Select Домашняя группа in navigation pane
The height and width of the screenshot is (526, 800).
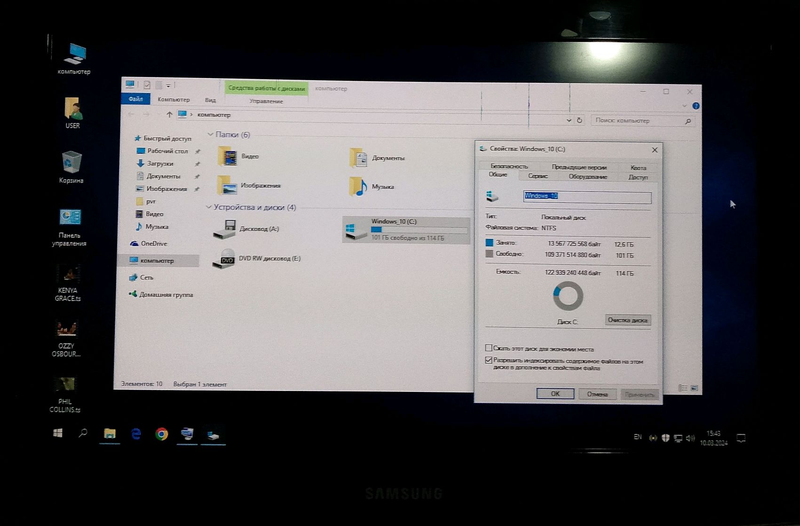pos(161,294)
